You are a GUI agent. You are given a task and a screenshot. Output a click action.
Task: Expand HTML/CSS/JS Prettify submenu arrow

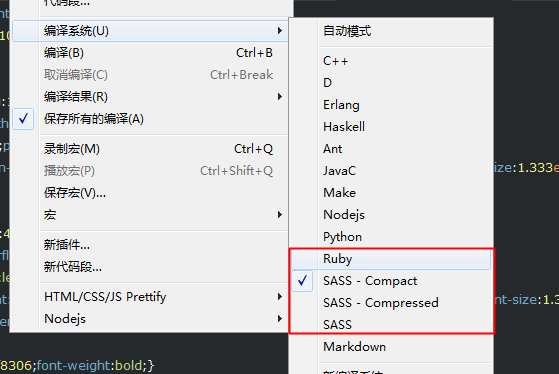click(x=280, y=297)
